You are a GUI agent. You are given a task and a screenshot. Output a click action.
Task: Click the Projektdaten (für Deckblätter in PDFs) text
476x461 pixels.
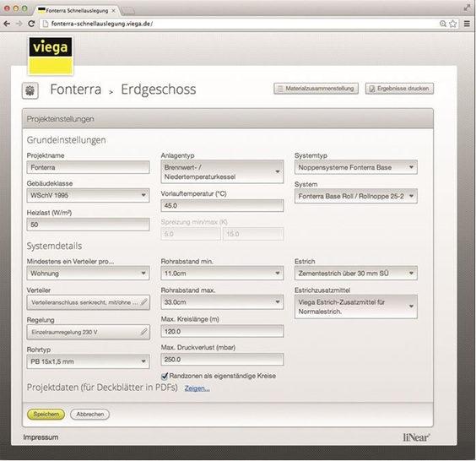click(102, 388)
